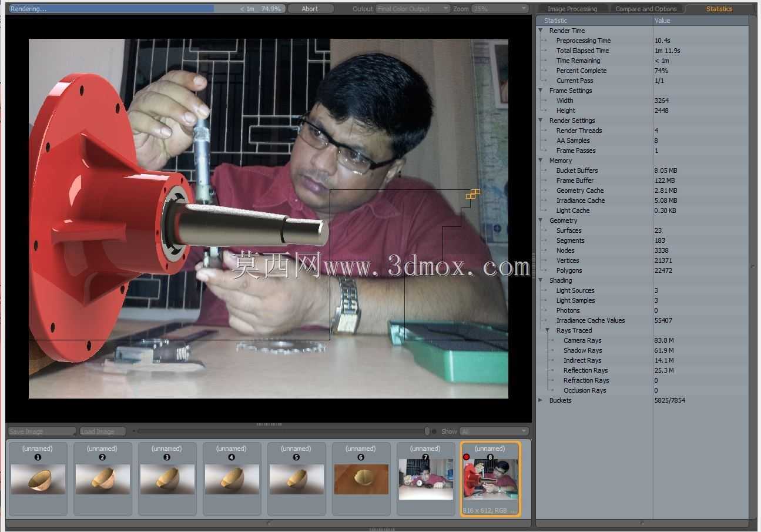761x532 pixels.
Task: Select render thumbnail number 1
Action: [x=38, y=479]
